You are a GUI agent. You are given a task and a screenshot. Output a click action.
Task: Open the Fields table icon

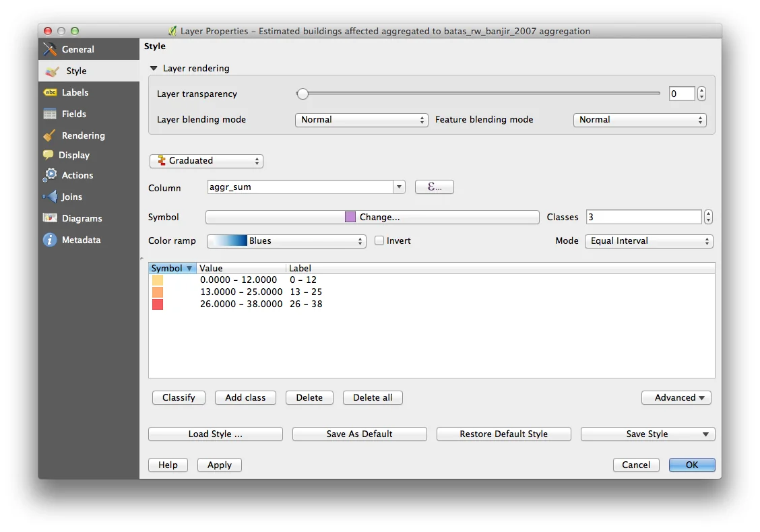51,114
